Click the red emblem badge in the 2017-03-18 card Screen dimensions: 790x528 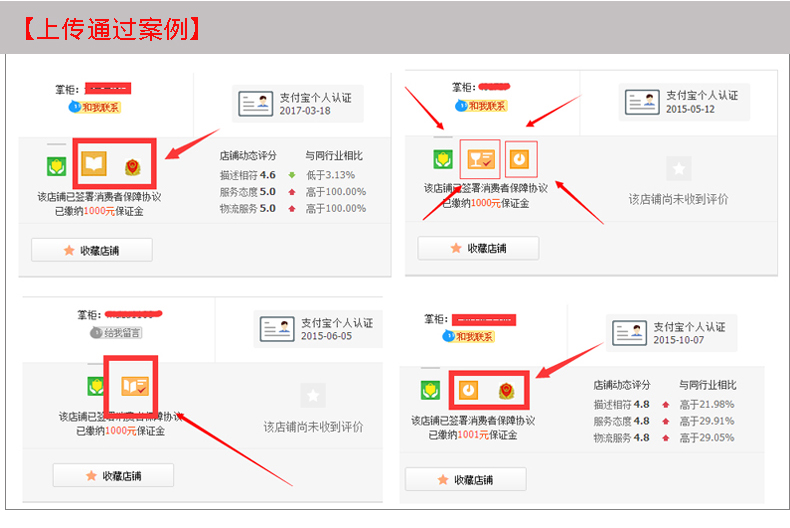click(133, 167)
